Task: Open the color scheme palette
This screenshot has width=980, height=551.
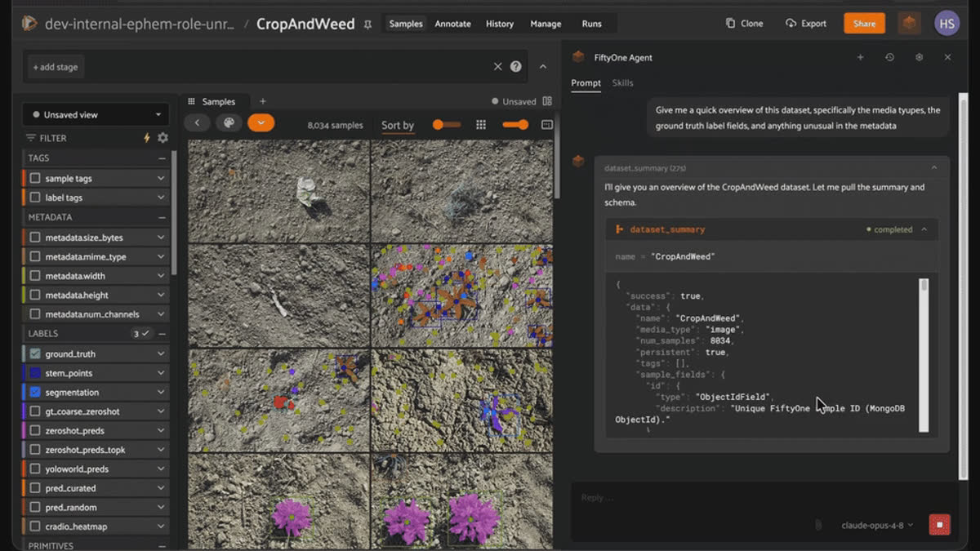Action: 229,123
